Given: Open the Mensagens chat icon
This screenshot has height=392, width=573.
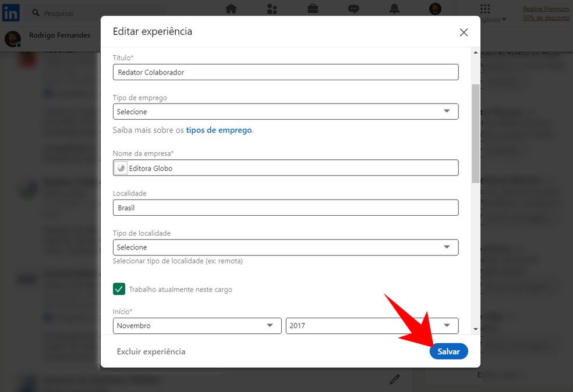Looking at the screenshot, I should pos(353,9).
